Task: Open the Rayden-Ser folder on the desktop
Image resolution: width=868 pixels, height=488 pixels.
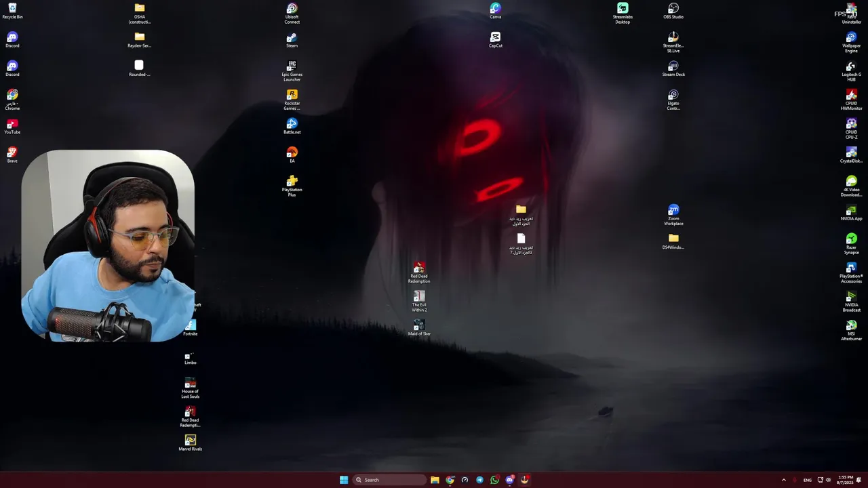Action: (139, 40)
